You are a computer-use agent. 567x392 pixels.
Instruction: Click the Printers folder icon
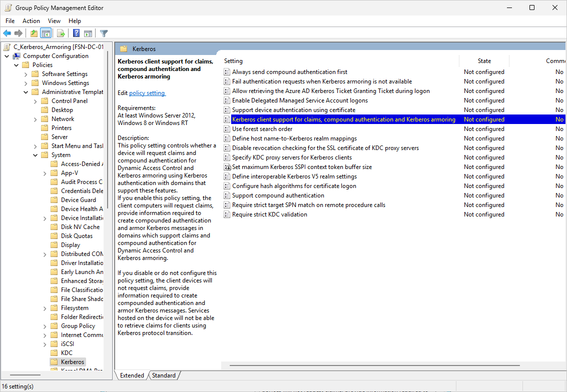45,128
